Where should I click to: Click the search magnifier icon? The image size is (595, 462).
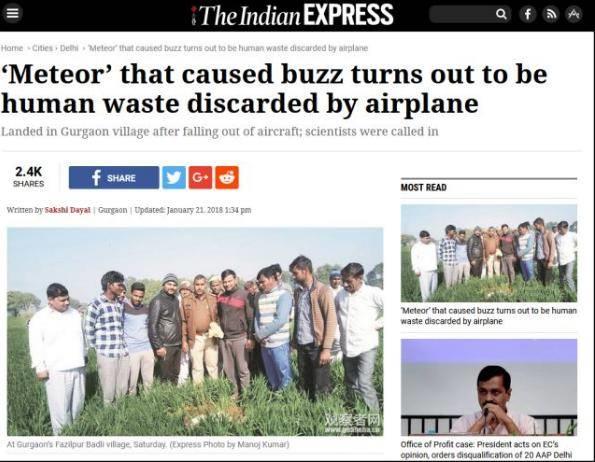(501, 14)
